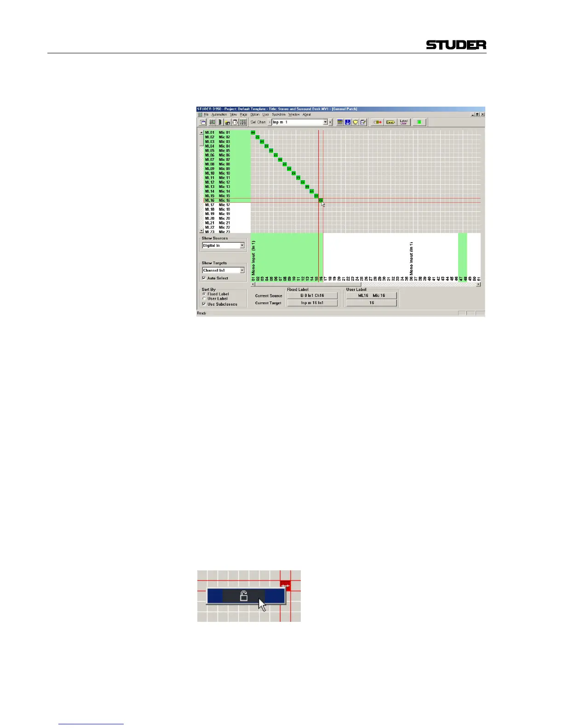Click the 'Inp m 16 In1' target button
This screenshot has height=728, width=563.
(312, 303)
